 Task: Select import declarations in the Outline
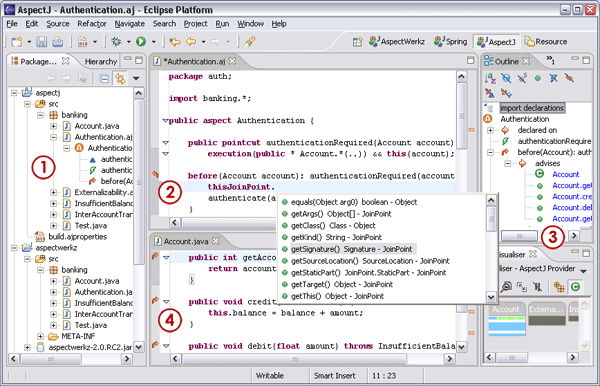point(532,108)
